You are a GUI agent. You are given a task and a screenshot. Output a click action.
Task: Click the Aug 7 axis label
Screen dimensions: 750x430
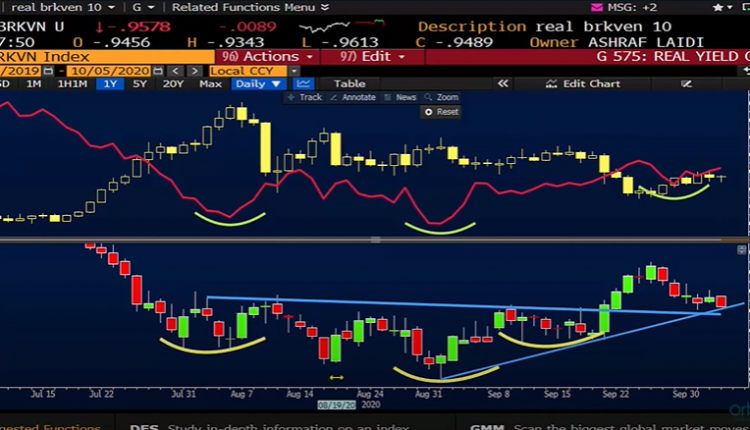(x=242, y=394)
